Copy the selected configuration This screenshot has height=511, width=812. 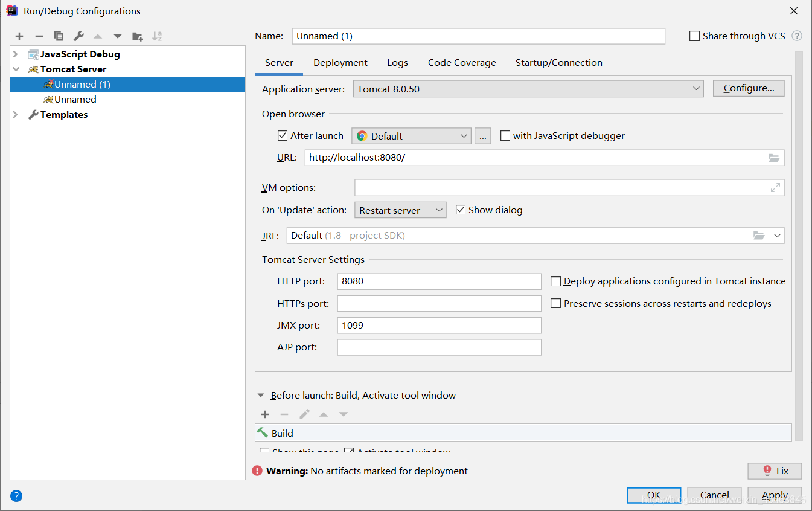coord(59,36)
